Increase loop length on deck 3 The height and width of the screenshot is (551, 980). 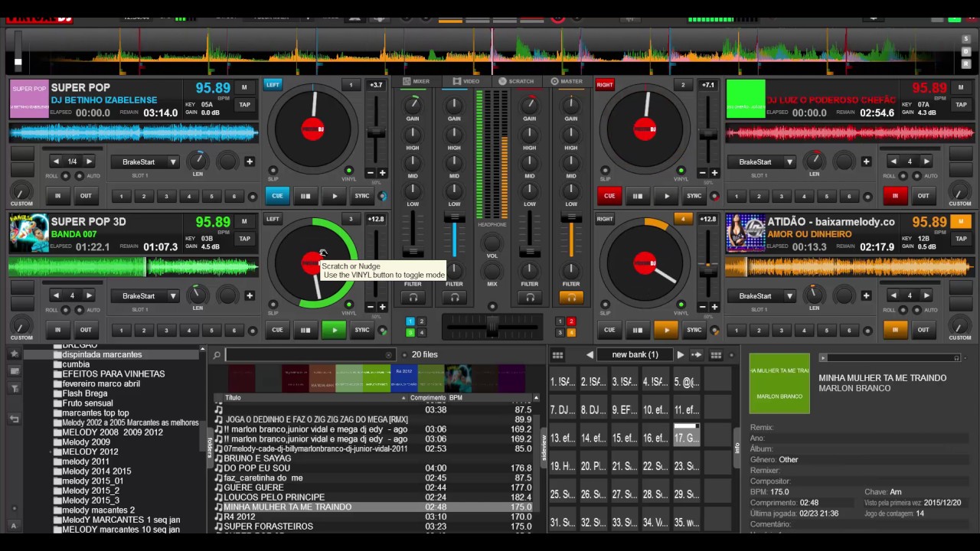[89, 295]
